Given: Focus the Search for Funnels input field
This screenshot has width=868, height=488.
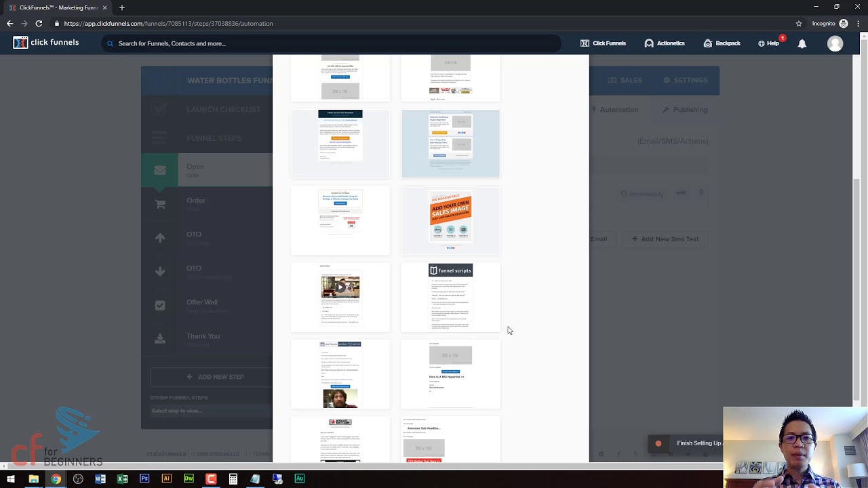Looking at the screenshot, I should [332, 43].
